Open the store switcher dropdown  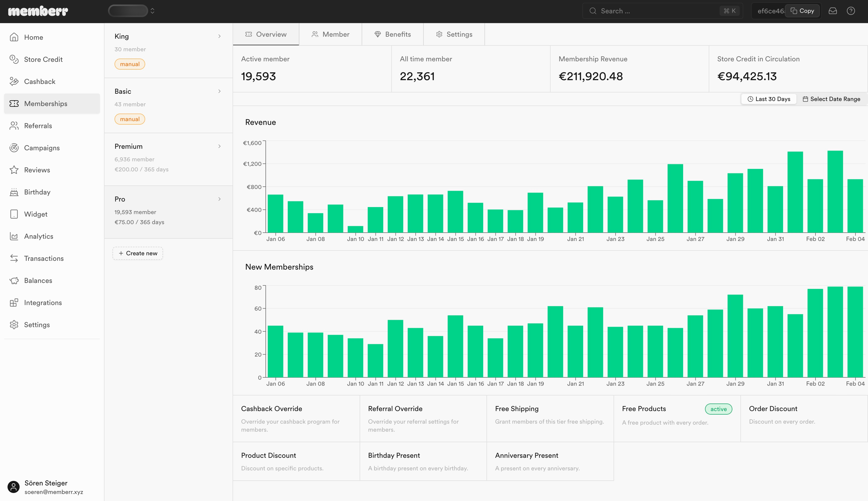click(132, 11)
